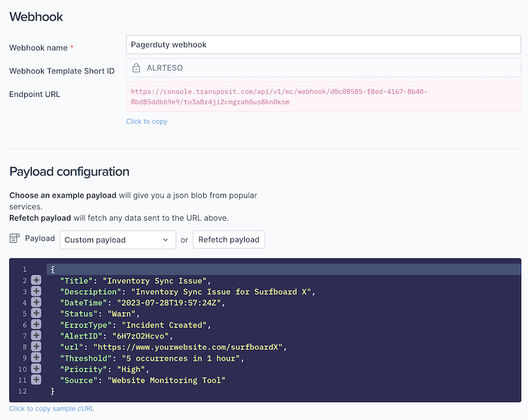Click the plus icon on the Description line
The width and height of the screenshot is (528, 420).
coord(36,292)
